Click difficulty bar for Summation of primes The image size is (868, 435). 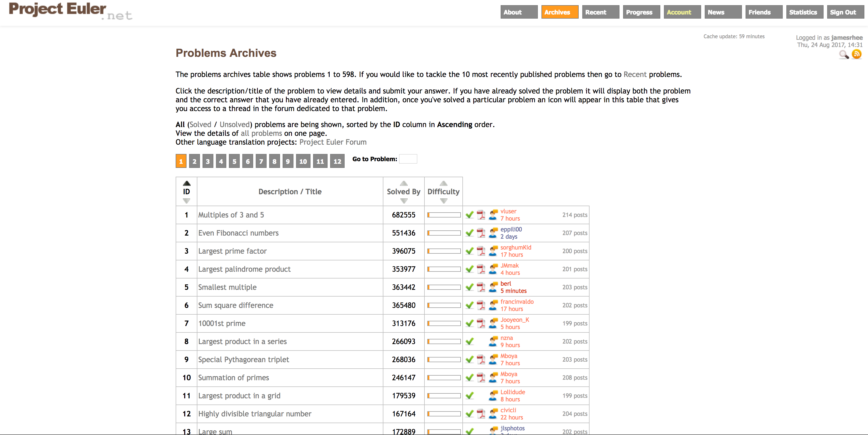[x=444, y=378]
